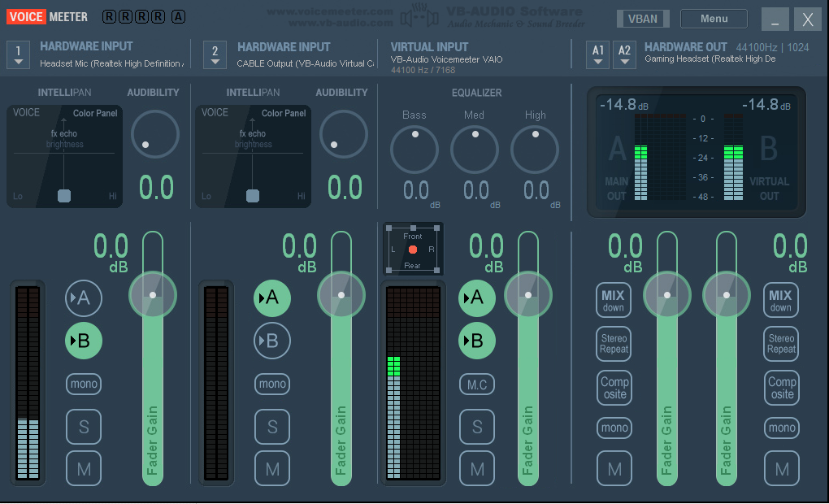Click MIX down on Virtual Out B

[x=781, y=301]
